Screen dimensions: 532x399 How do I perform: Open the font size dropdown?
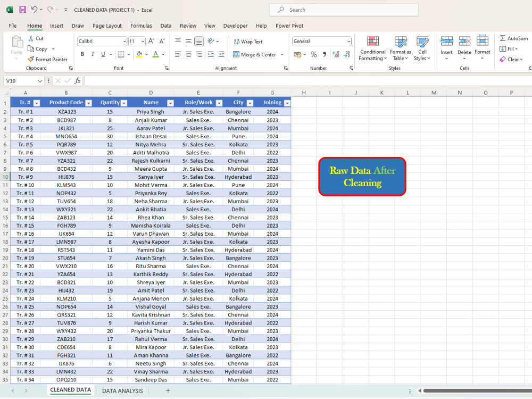click(142, 41)
